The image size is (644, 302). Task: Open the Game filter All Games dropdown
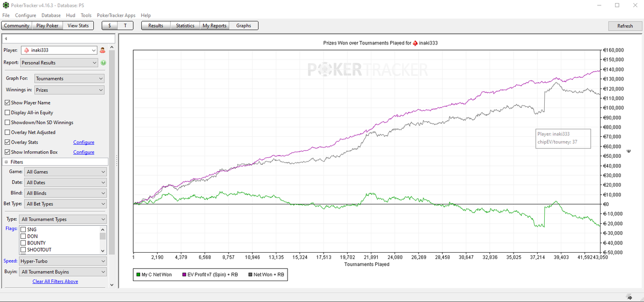(x=65, y=172)
